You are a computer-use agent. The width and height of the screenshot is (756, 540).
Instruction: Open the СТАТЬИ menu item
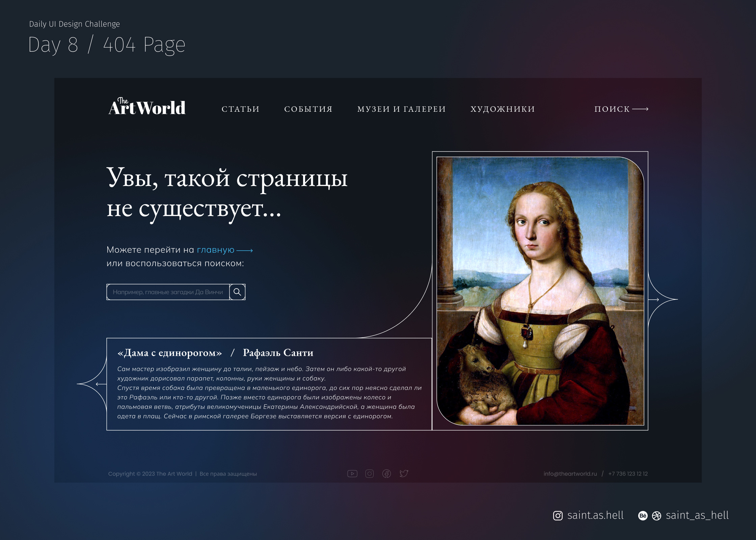pyautogui.click(x=241, y=109)
